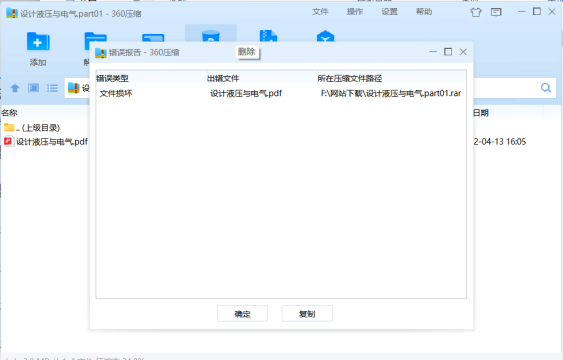Minimize the 错误报告 dialog
Image resolution: width=563 pixels, height=360 pixels.
point(433,52)
